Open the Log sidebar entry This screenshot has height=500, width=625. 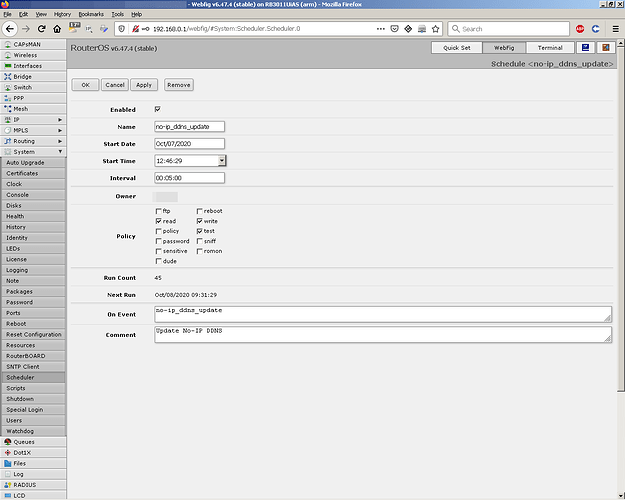(33, 474)
